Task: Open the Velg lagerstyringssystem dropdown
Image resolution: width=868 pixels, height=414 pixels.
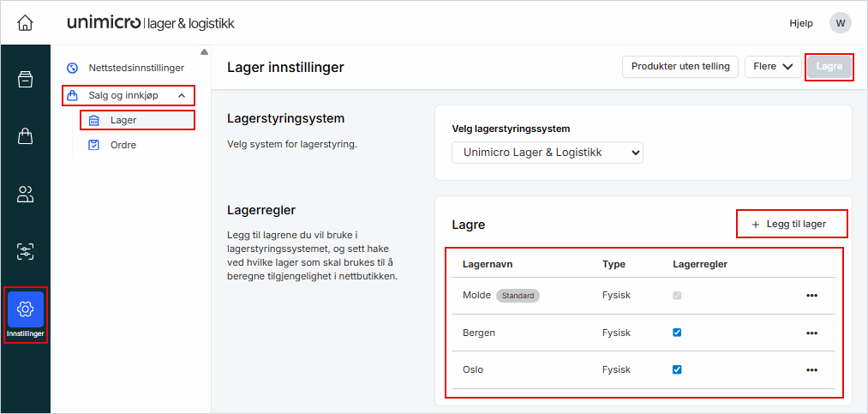Action: point(548,153)
